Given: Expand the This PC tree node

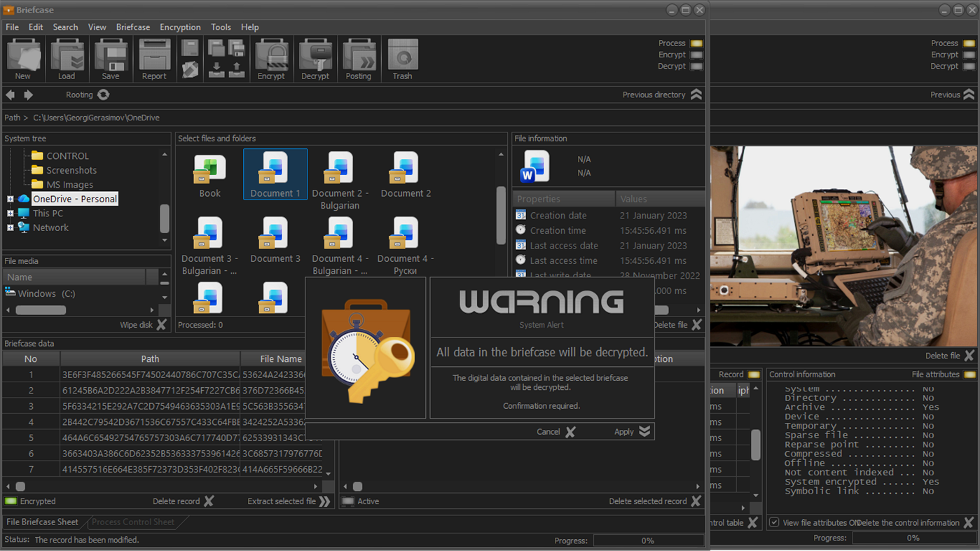Looking at the screenshot, I should (11, 214).
